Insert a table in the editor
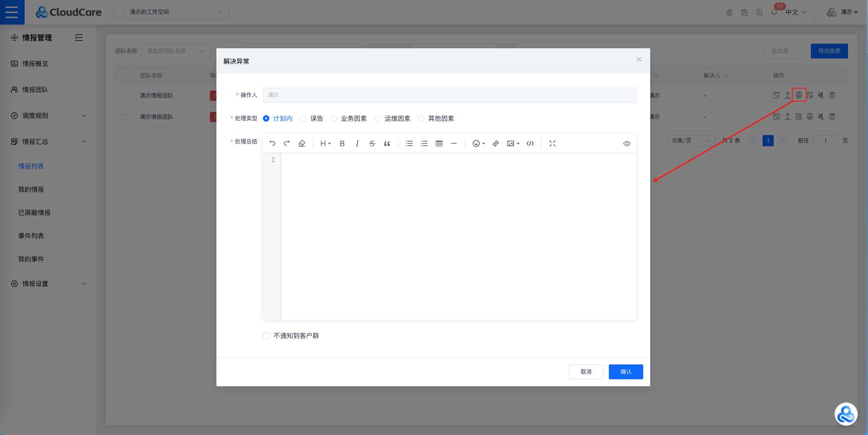The width and height of the screenshot is (868, 435). tap(439, 143)
